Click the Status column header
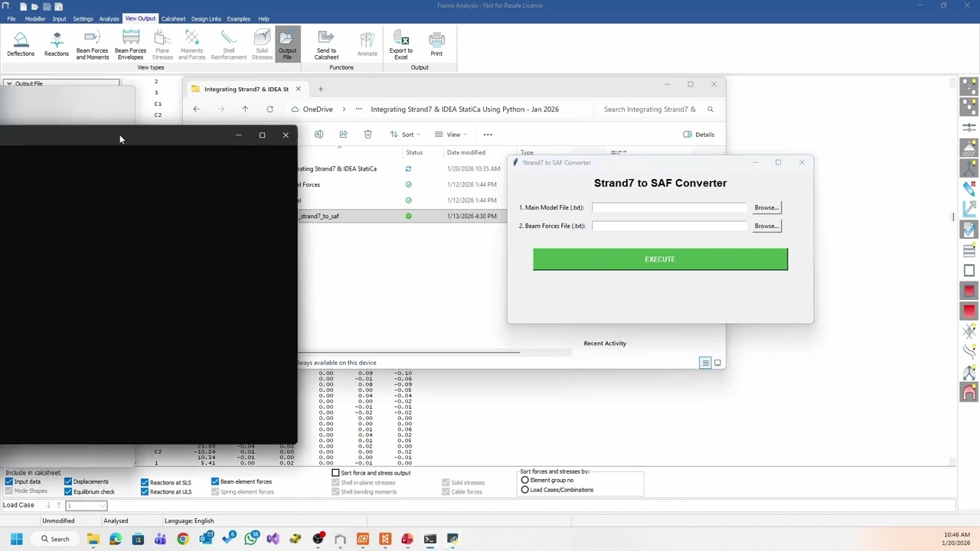Image resolution: width=980 pixels, height=551 pixels. (414, 152)
